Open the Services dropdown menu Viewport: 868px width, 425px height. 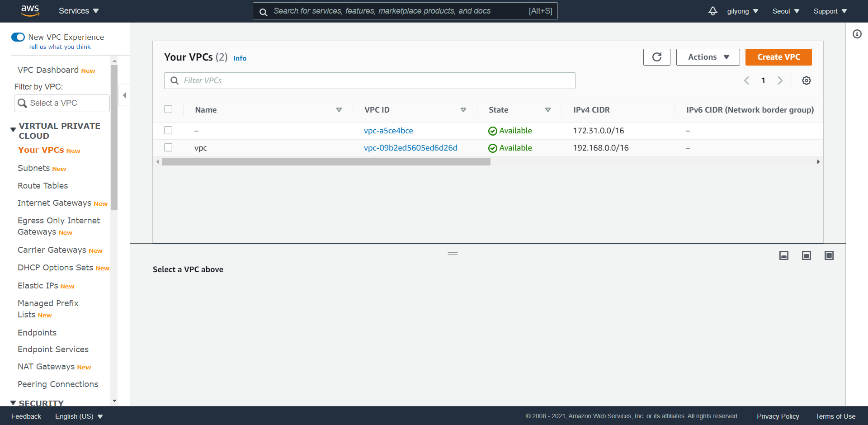(79, 11)
